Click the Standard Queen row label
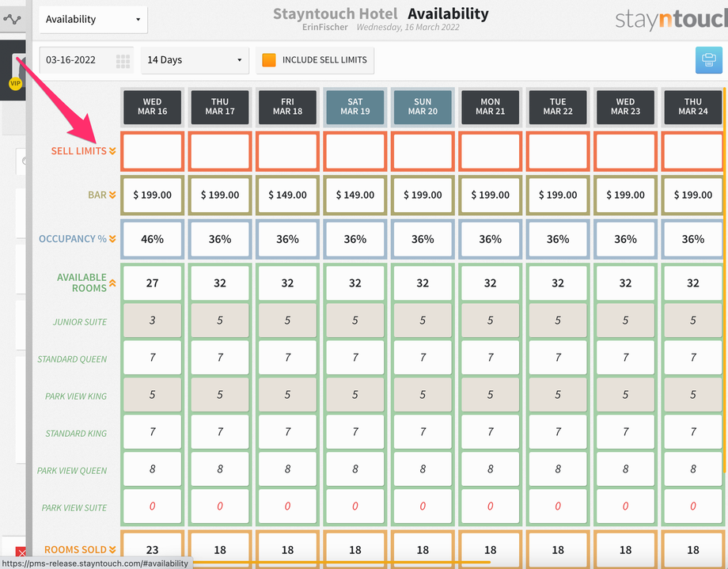Screen dimensions: 728x569 pyautogui.click(x=72, y=359)
